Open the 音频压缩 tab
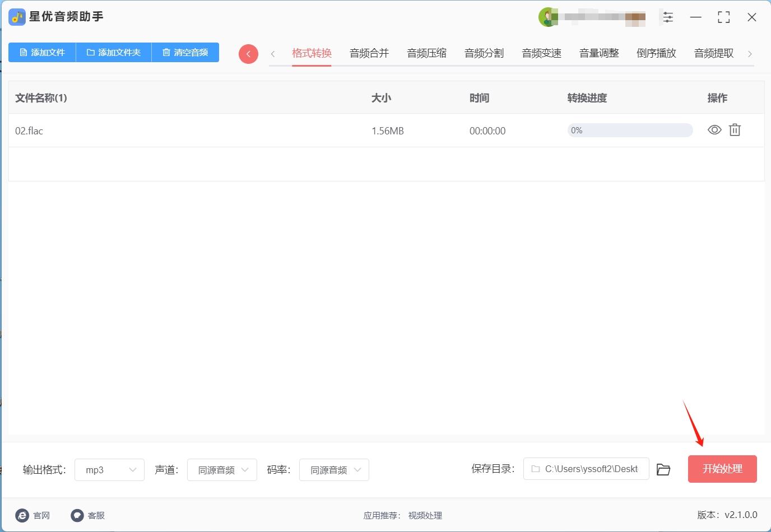771x532 pixels. (427, 53)
